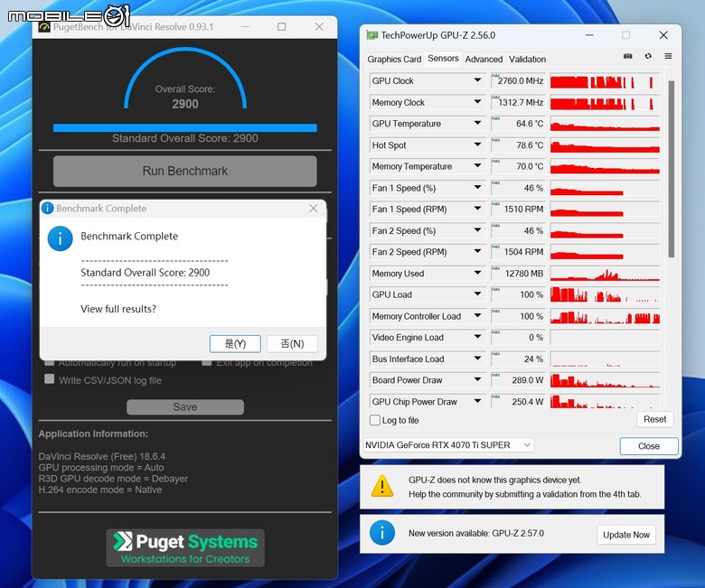Click the 否(N) button
Image resolution: width=705 pixels, height=588 pixels.
[x=292, y=344]
